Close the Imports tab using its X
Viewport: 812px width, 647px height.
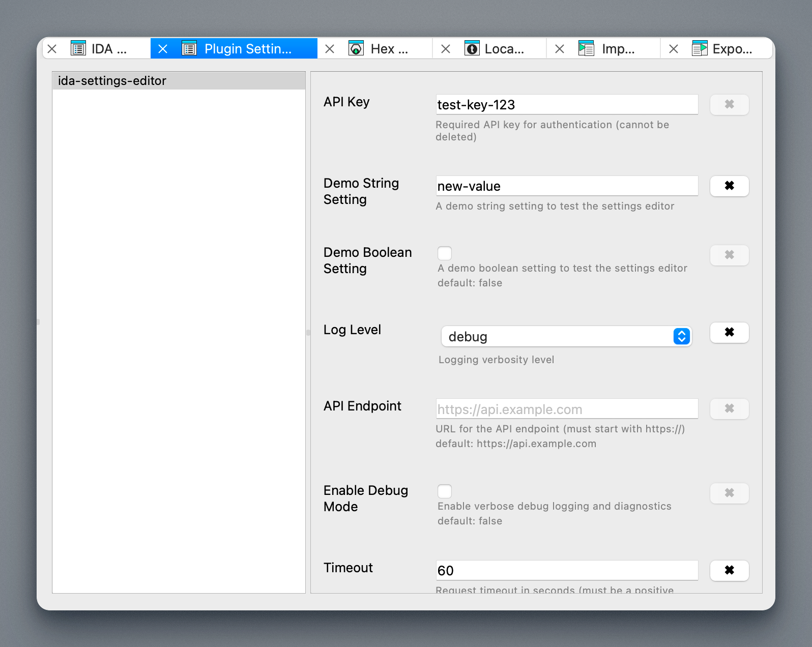tap(560, 49)
